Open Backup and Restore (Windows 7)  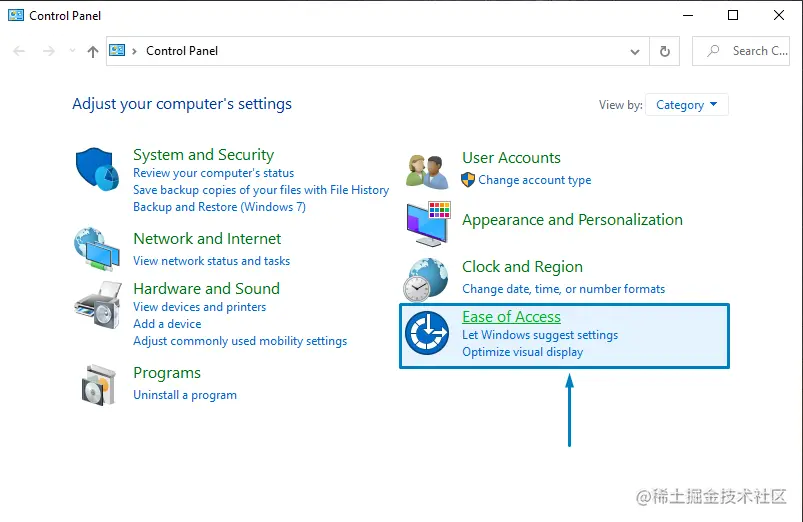pyautogui.click(x=219, y=207)
